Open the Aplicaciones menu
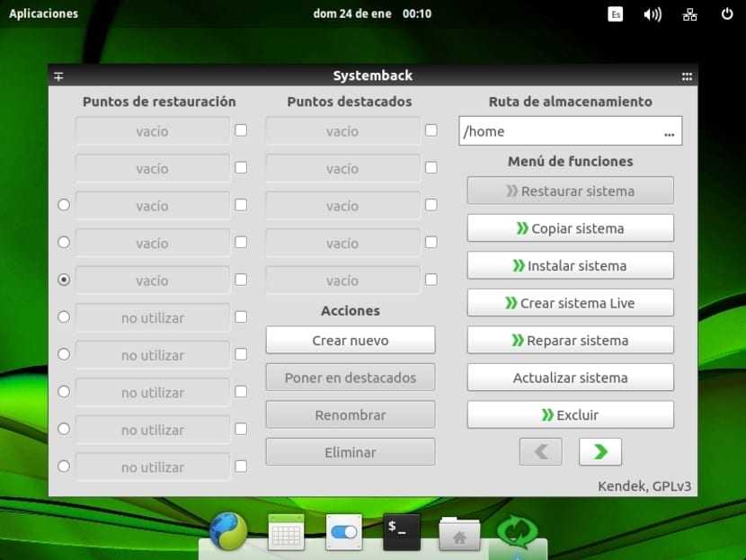746x560 pixels. click(x=43, y=13)
